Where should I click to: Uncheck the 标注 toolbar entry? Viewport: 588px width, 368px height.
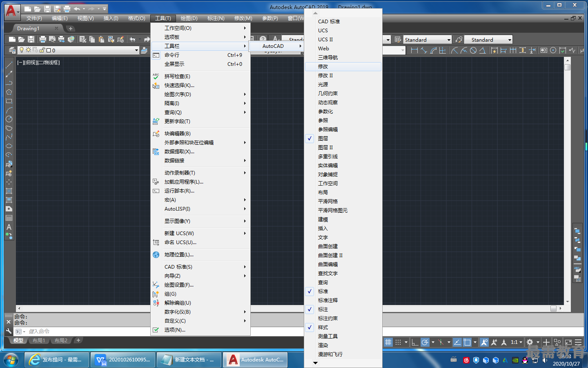tap(343, 310)
